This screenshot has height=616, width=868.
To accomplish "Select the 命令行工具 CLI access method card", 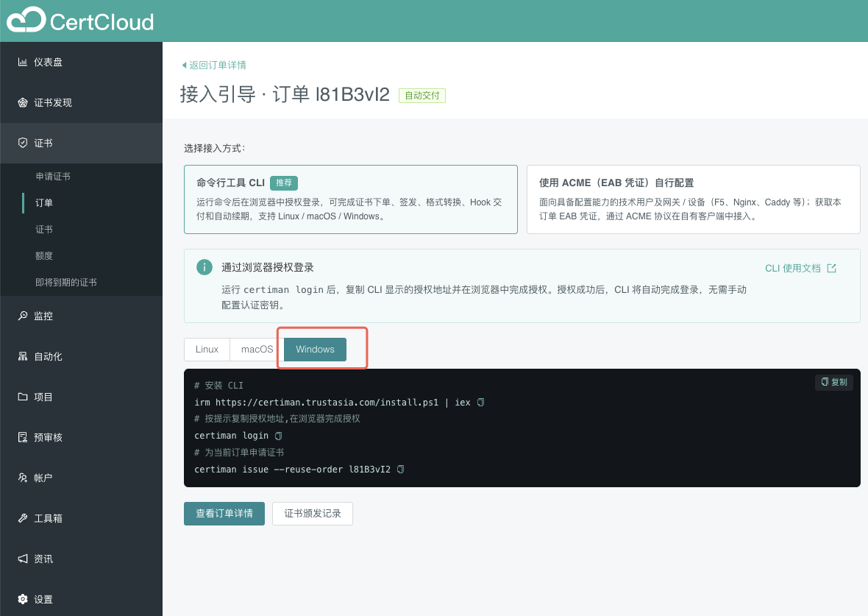I will coord(350,199).
